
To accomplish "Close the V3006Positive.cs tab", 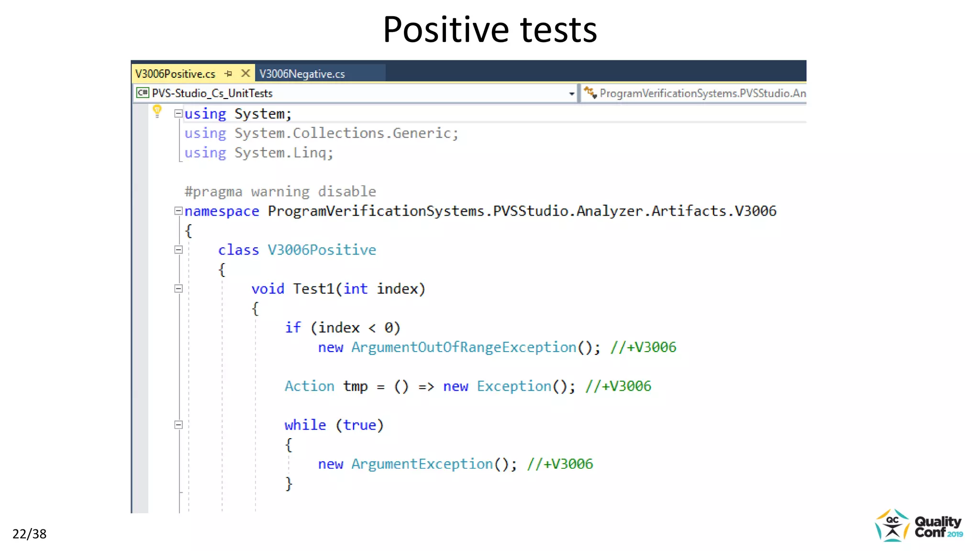I will [x=245, y=73].
